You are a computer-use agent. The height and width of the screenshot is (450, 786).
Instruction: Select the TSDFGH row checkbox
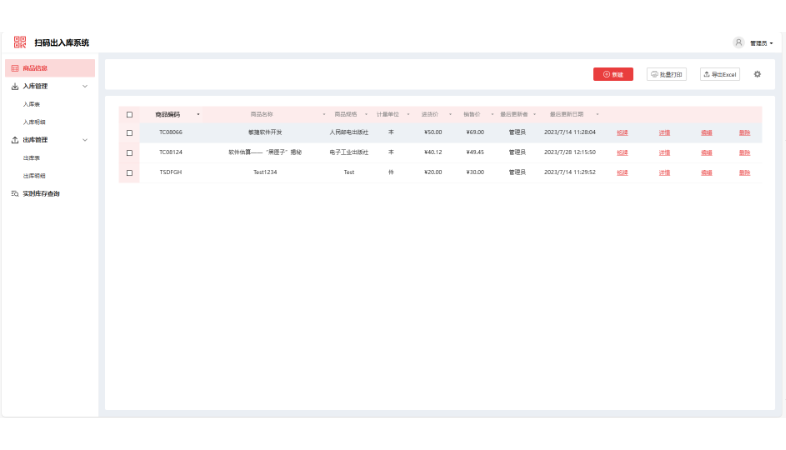click(x=129, y=172)
